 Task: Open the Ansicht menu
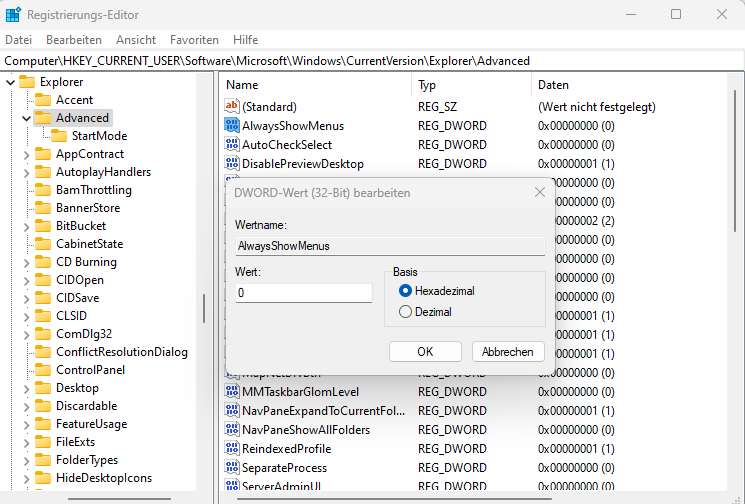pos(136,40)
